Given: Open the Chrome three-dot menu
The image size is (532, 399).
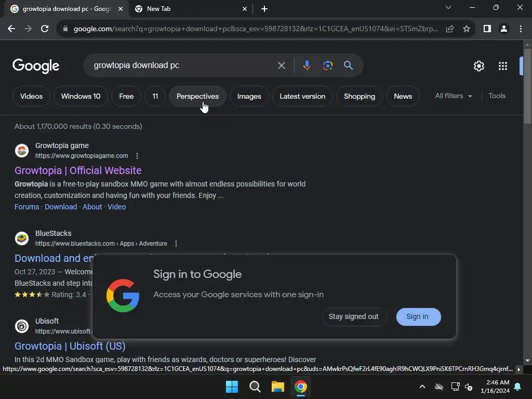Looking at the screenshot, I should pos(521,29).
